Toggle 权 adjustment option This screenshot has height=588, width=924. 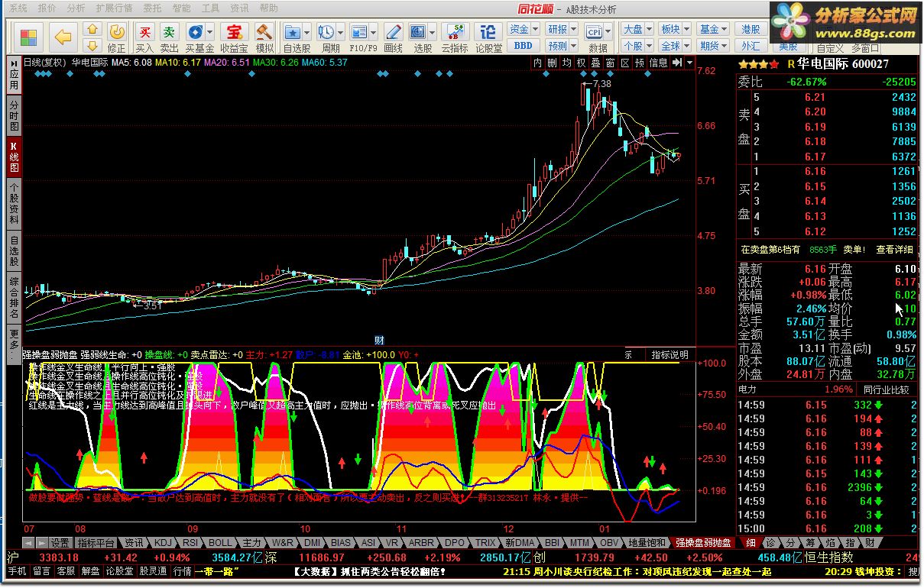pos(581,63)
